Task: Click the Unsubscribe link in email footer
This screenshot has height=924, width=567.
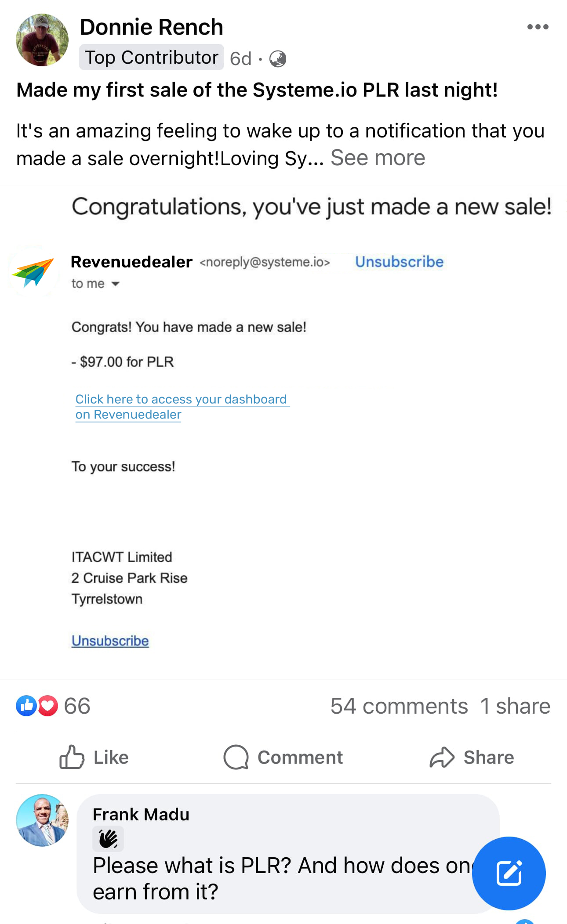Action: pyautogui.click(x=110, y=641)
